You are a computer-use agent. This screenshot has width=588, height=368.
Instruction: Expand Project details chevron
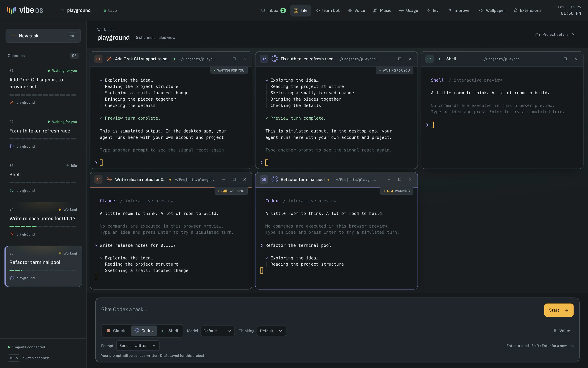[x=573, y=35]
